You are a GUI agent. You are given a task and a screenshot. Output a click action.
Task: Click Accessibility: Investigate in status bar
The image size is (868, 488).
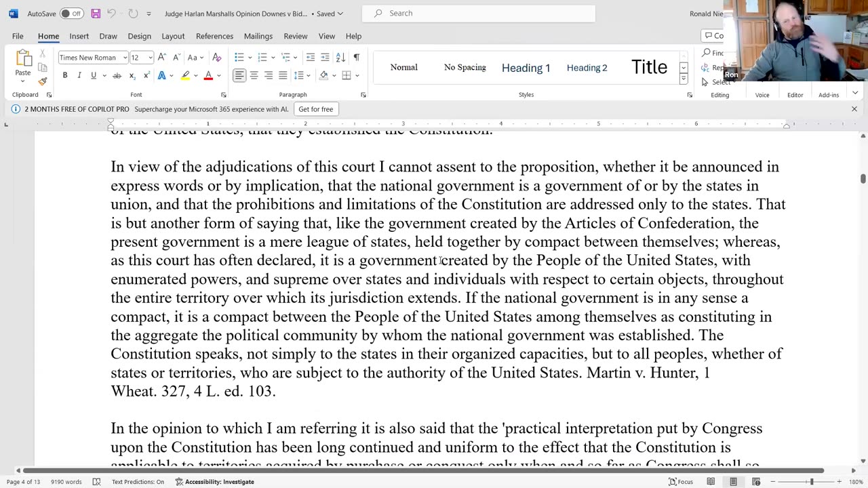214,482
